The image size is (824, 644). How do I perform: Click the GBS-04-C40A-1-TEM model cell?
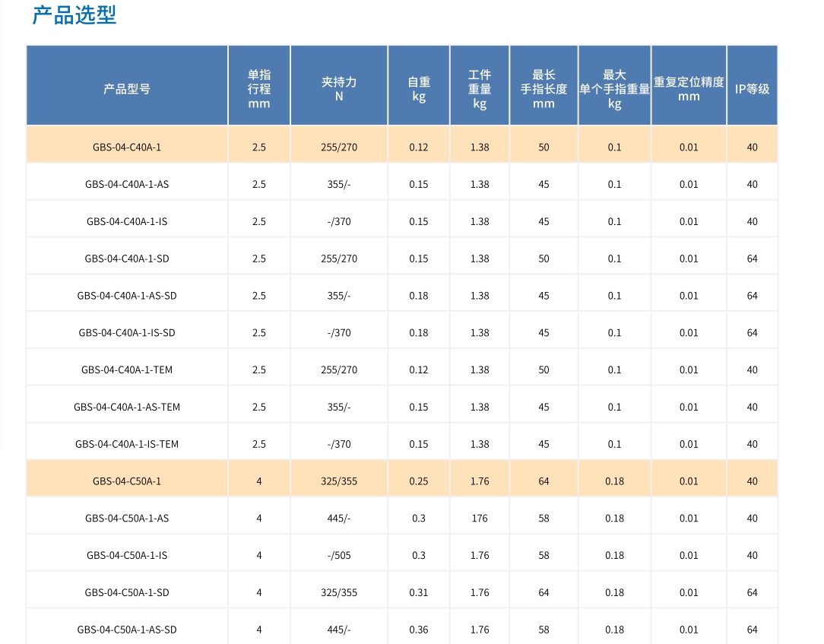(x=127, y=370)
